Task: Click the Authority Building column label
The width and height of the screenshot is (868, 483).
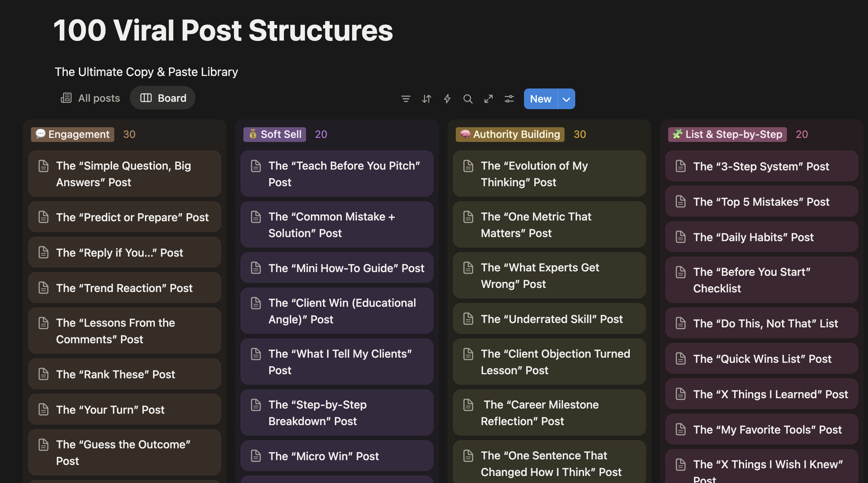Action: [x=510, y=134]
